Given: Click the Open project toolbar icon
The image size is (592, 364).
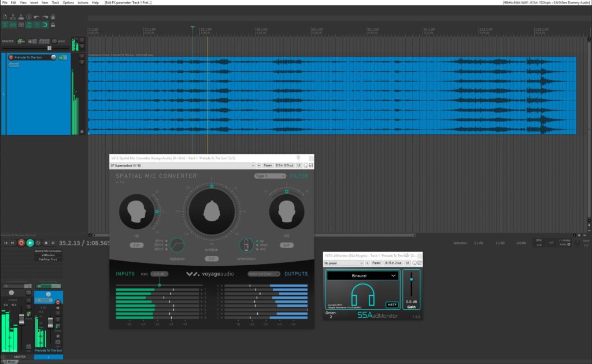Looking at the screenshot, I should tap(13, 17).
